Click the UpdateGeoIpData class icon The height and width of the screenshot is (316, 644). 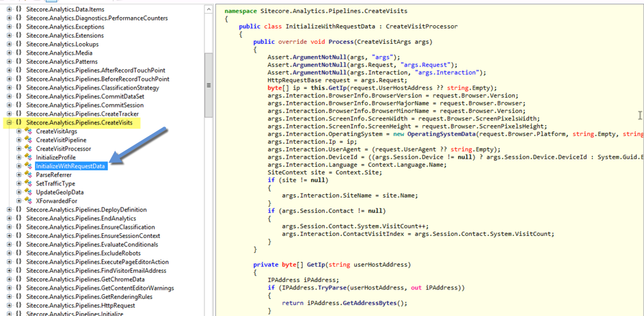coord(28,192)
